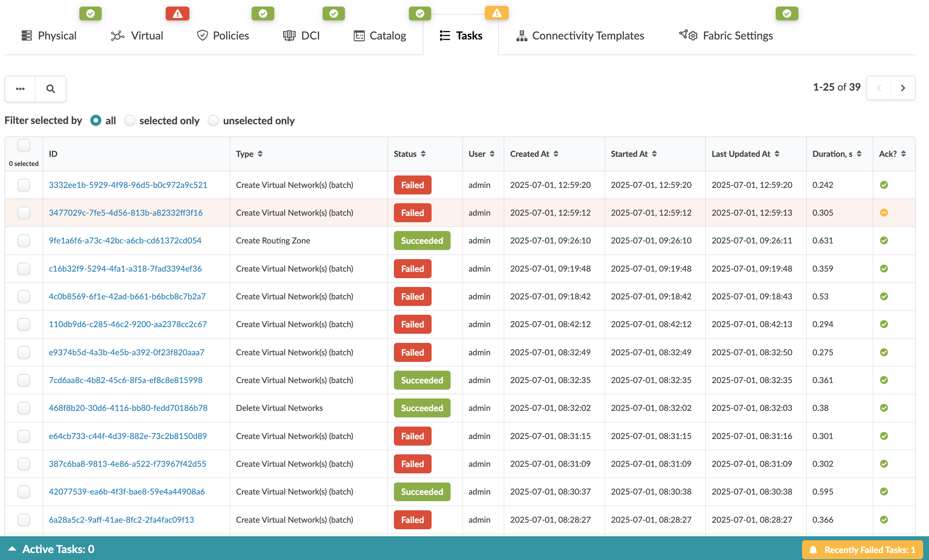Viewport: 929px width, 560px height.
Task: Click the red warning badge above Virtual
Action: (x=177, y=14)
